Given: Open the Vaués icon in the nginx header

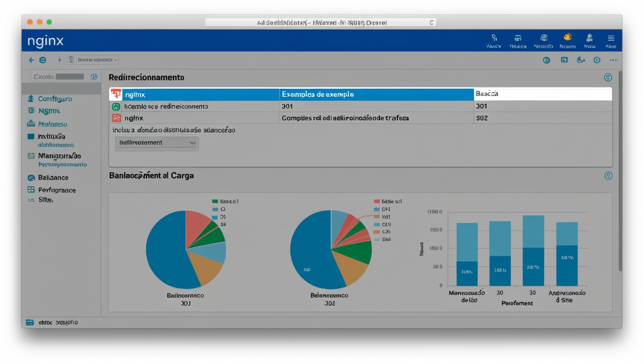Looking at the screenshot, I should (494, 38).
